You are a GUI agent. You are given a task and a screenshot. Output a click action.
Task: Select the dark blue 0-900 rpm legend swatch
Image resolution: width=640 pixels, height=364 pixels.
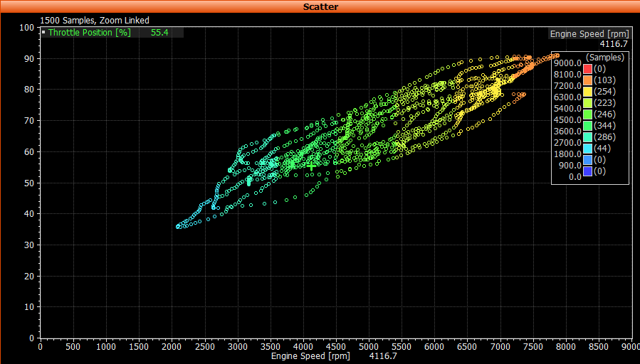(588, 171)
